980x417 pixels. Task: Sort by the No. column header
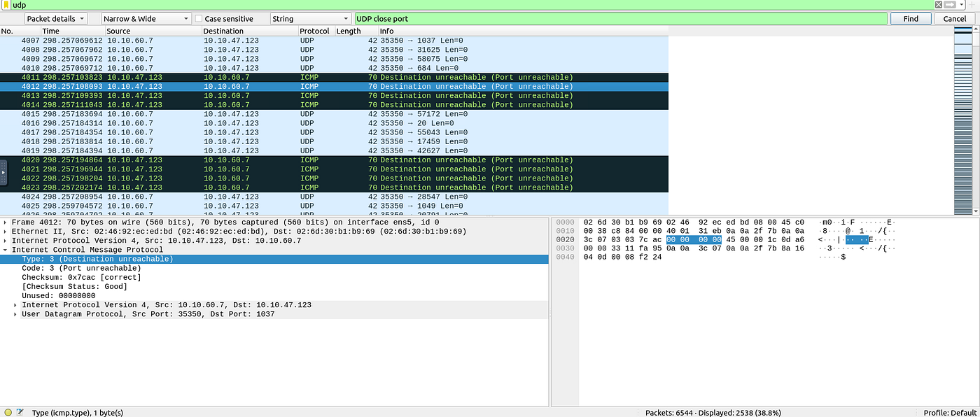[20, 31]
